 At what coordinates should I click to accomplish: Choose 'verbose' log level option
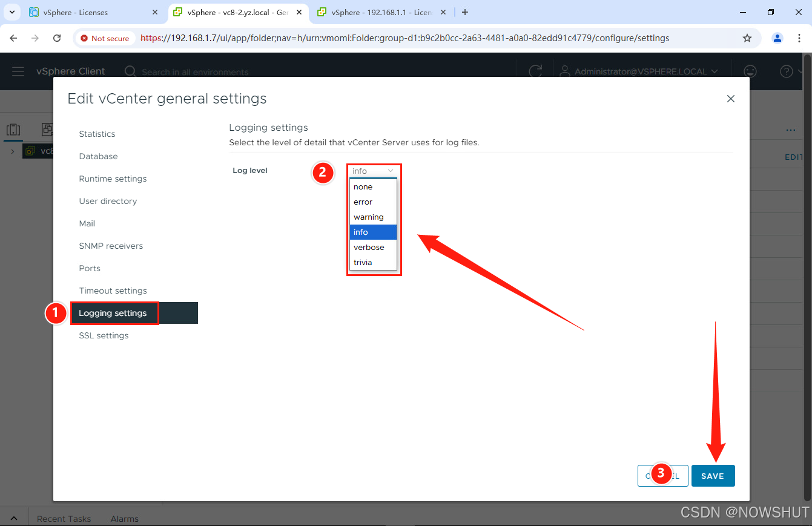click(373, 247)
